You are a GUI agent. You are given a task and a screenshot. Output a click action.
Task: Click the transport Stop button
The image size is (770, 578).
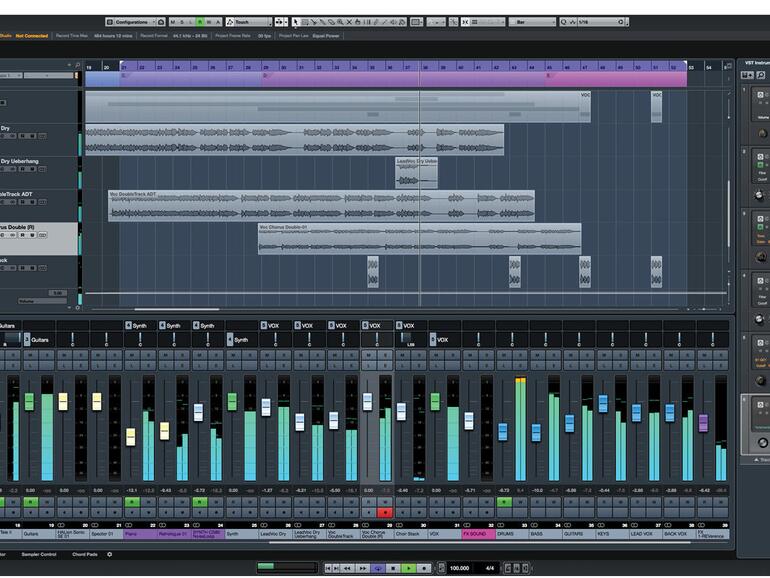(392, 568)
